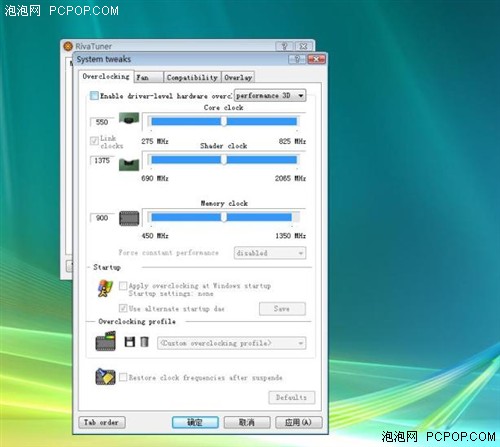The width and height of the screenshot is (500, 447).
Task: Check Restore clock frequencies after suspend
Action: point(123,377)
